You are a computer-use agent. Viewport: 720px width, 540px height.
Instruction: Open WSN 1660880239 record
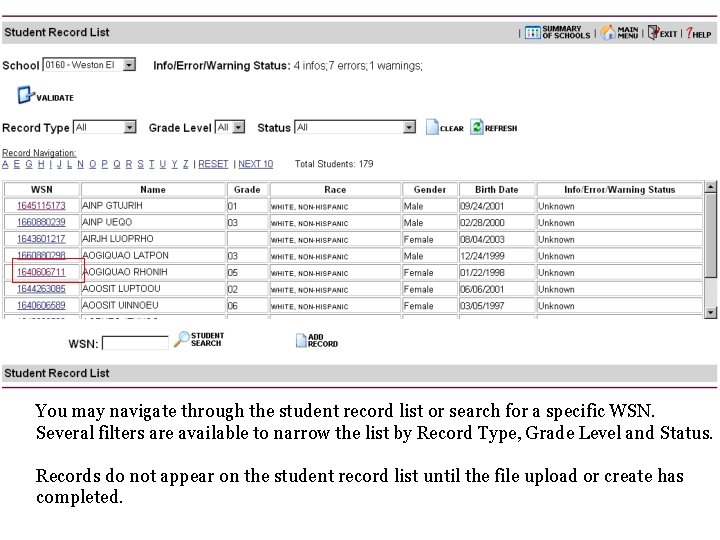tap(41, 222)
